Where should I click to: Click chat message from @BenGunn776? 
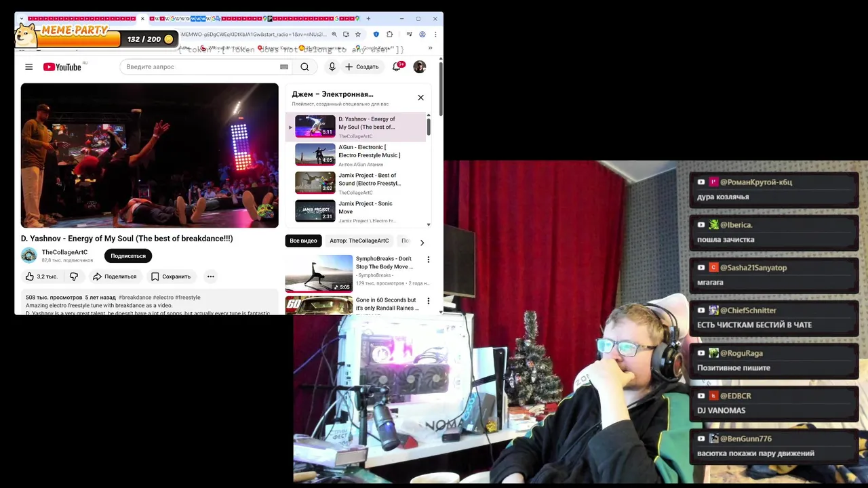click(773, 445)
